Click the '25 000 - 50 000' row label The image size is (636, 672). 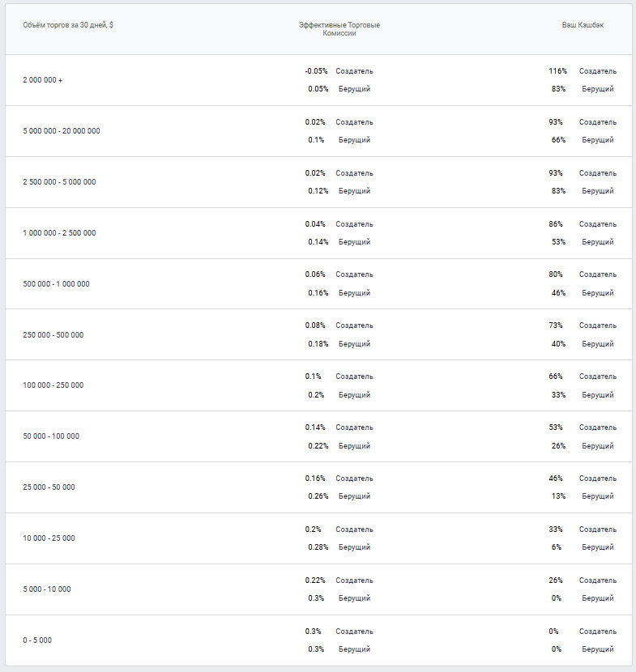pos(49,487)
